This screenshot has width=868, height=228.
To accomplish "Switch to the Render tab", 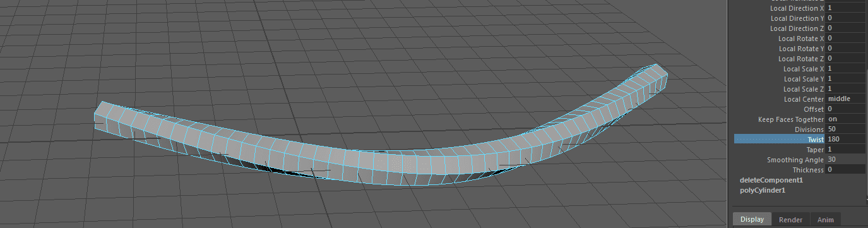I will [790, 220].
